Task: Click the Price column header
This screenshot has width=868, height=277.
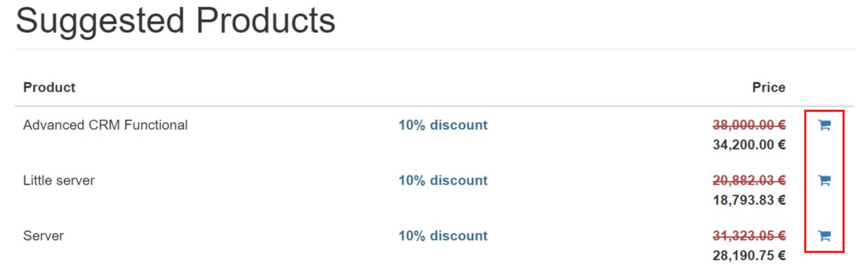Action: click(x=768, y=87)
